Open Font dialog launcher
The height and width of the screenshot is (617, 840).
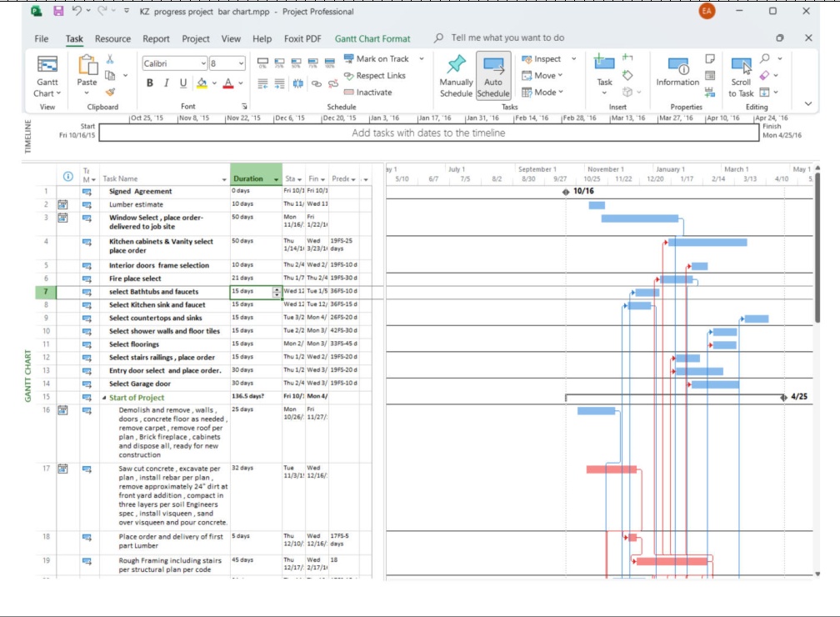pyautogui.click(x=244, y=107)
